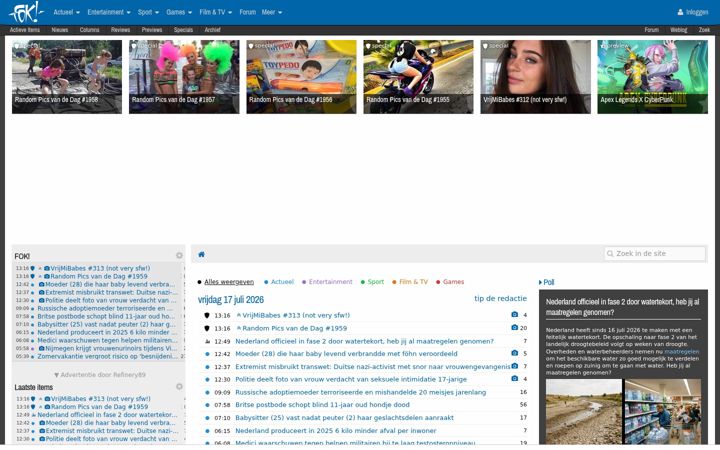This screenshot has width=720, height=450.
Task: Open Random Pics van de Dag #1955 thumbnail
Action: [418, 77]
